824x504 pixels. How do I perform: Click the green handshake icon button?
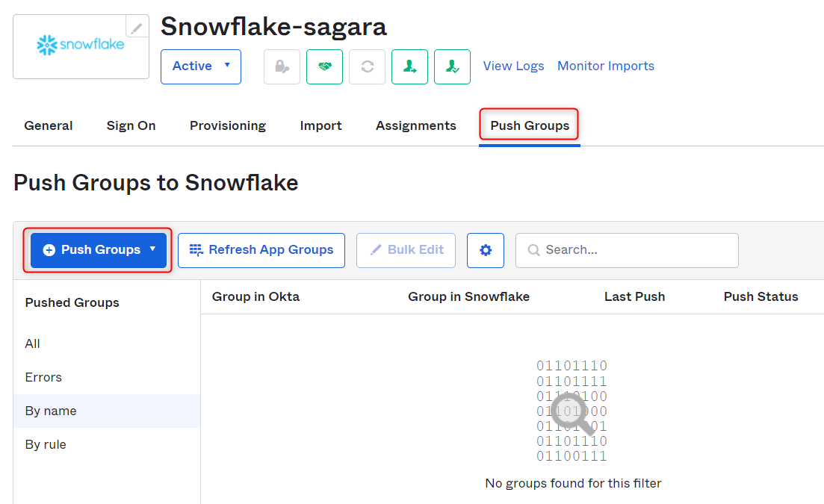325,66
